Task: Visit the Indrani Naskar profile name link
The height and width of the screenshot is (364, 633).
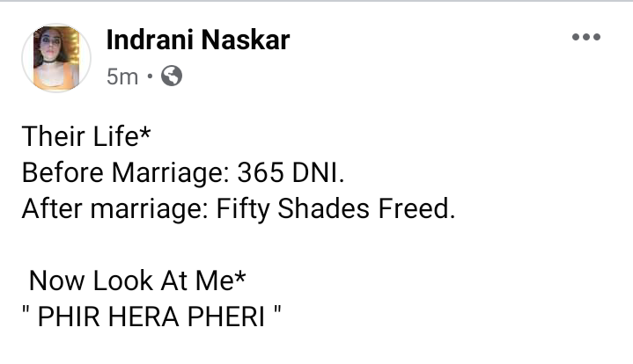Action: [198, 40]
